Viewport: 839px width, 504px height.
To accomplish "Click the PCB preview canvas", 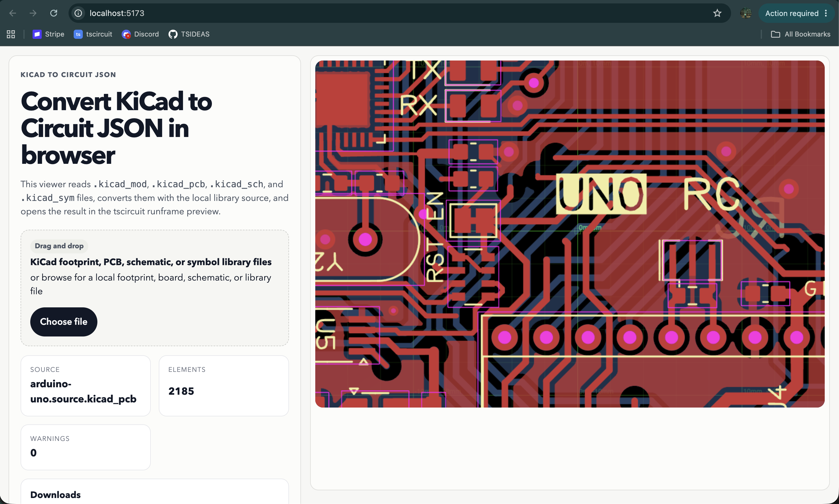I will click(569, 234).
